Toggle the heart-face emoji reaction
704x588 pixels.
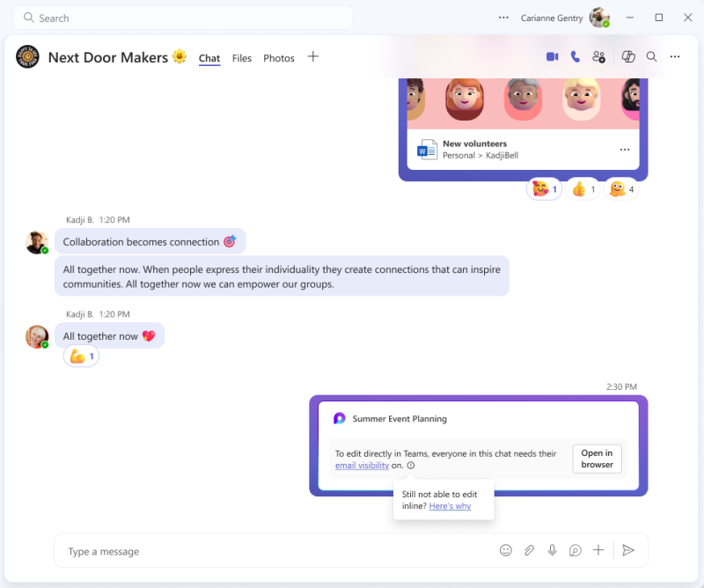click(544, 189)
